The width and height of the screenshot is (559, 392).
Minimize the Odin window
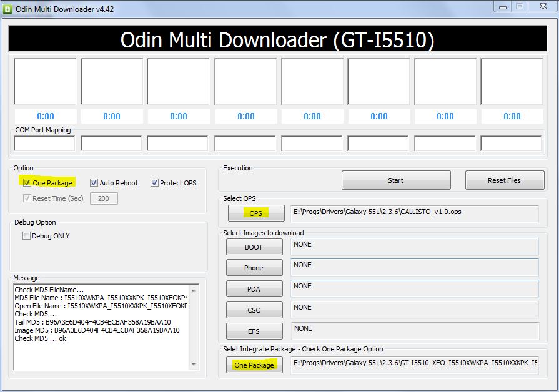pos(503,6)
